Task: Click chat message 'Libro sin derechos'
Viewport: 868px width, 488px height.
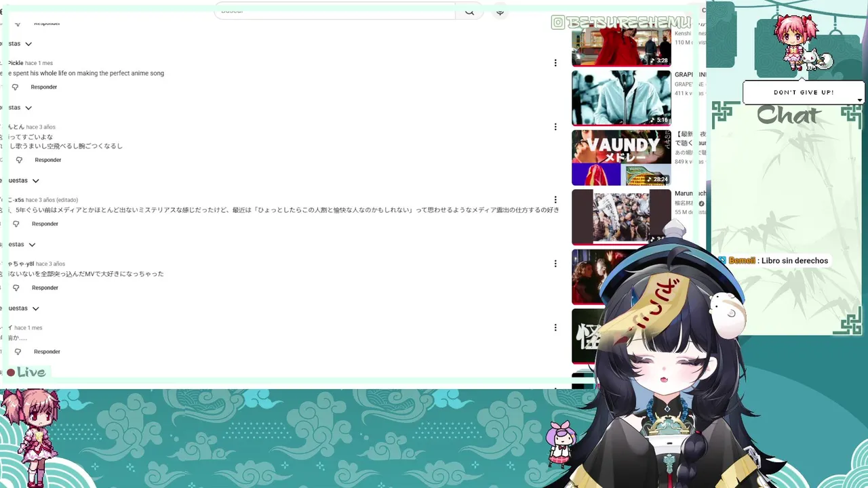Action: point(794,261)
